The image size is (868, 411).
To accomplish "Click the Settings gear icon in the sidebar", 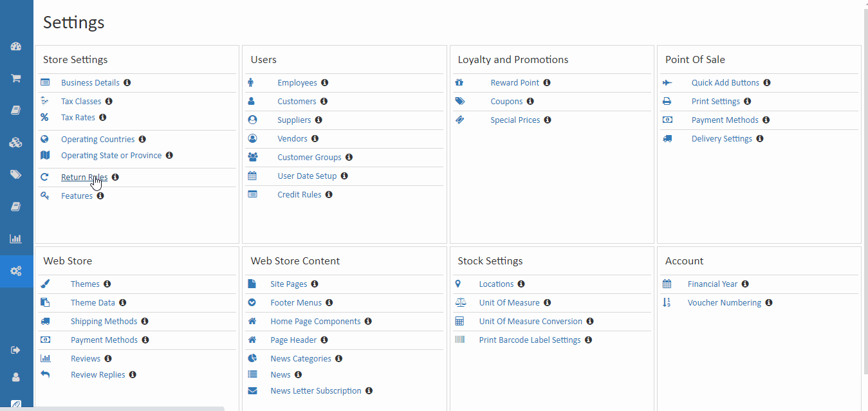I will (16, 271).
